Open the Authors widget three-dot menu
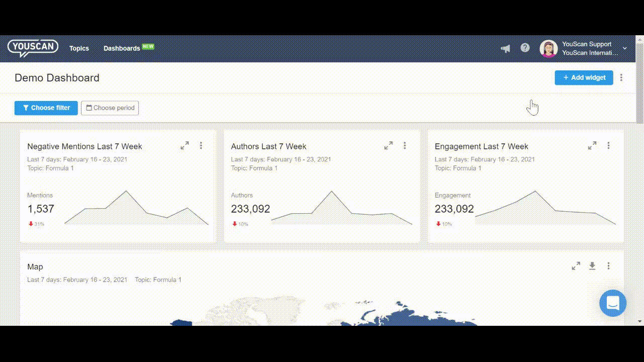The height and width of the screenshot is (362, 644). 405,145
